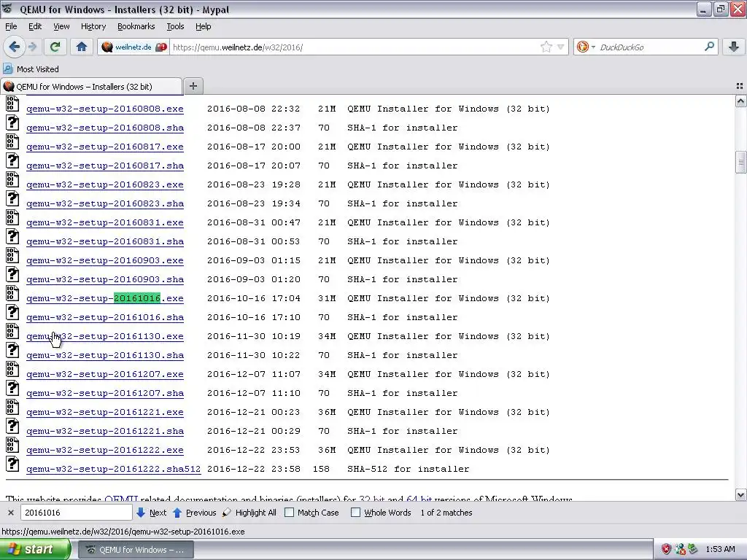Click the Mypal raccoon title bar icon
The height and width of the screenshot is (560, 747).
tap(7, 9)
